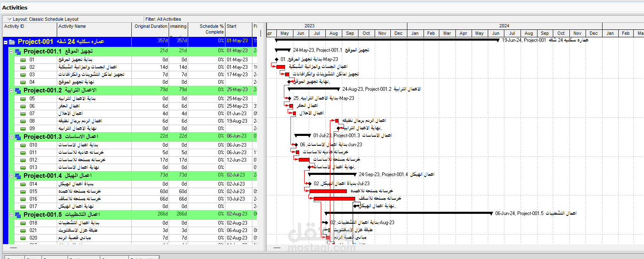Click the Gantt chart's horizontal scrollbar thumb
Image resolution: width=644 pixels, height=259 pixels.
(x=277, y=248)
